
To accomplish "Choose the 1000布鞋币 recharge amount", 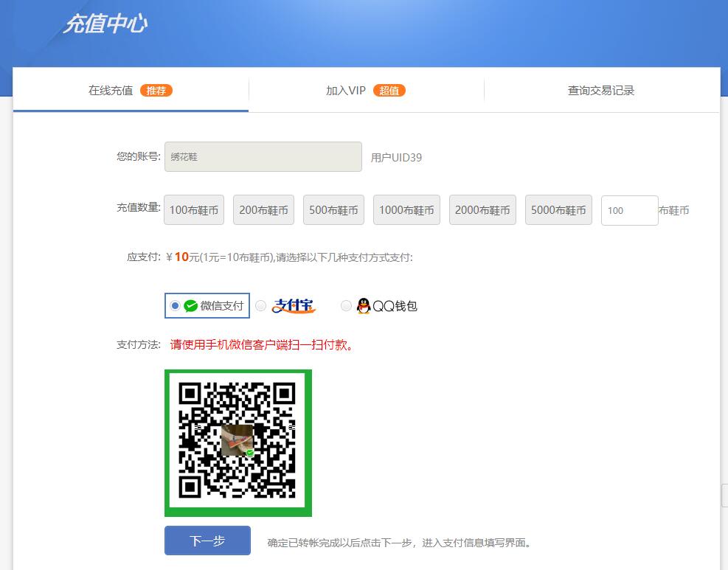I will coord(406,210).
